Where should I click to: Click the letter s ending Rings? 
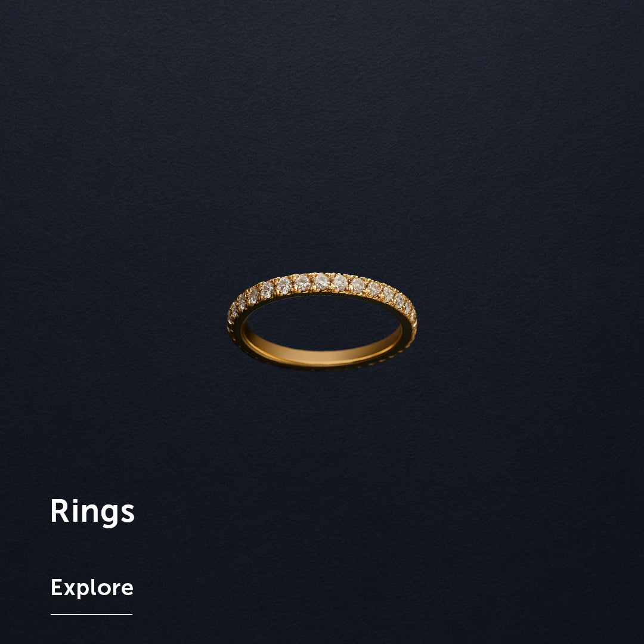click(x=128, y=513)
